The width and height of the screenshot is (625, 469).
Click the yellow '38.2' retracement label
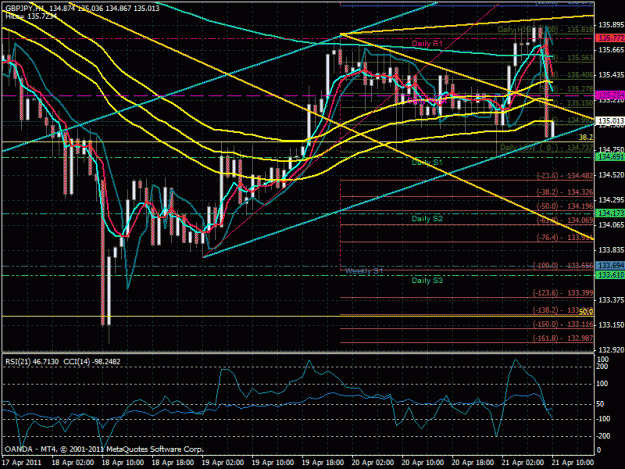tap(586, 137)
